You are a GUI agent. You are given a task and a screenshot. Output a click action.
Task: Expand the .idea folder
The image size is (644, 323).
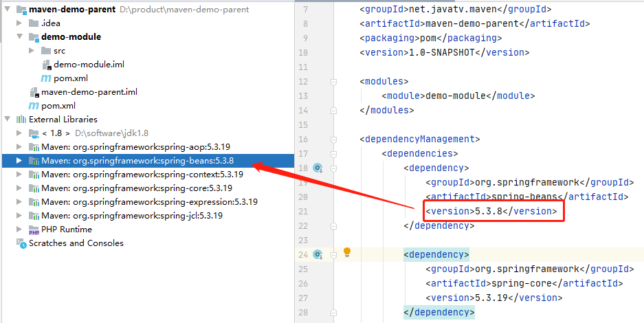[x=19, y=23]
